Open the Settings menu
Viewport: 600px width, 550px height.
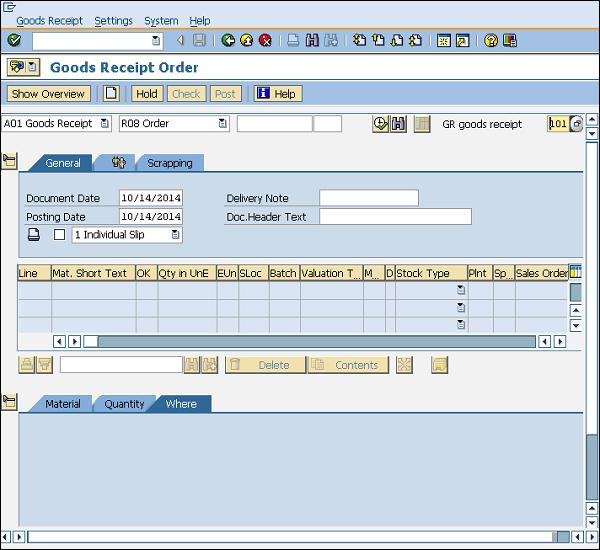click(x=113, y=20)
